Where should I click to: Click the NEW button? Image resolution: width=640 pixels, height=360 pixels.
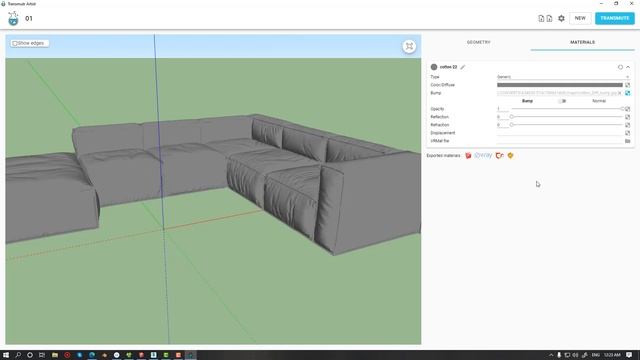click(x=580, y=18)
